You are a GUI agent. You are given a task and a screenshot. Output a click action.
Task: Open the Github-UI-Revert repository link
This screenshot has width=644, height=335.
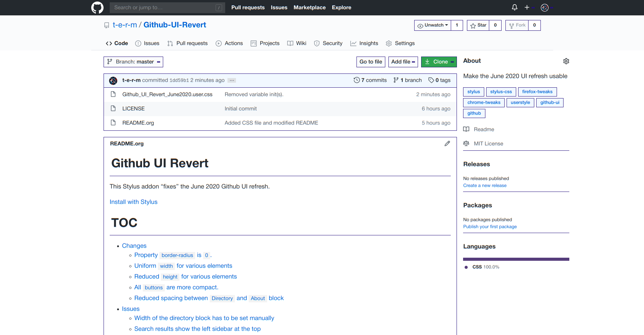pos(175,25)
